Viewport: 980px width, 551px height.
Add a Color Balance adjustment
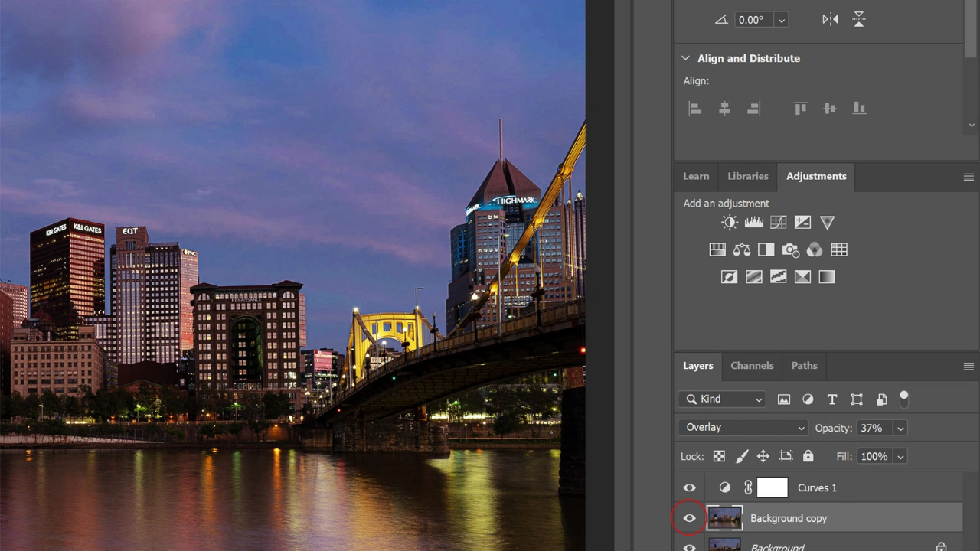741,249
